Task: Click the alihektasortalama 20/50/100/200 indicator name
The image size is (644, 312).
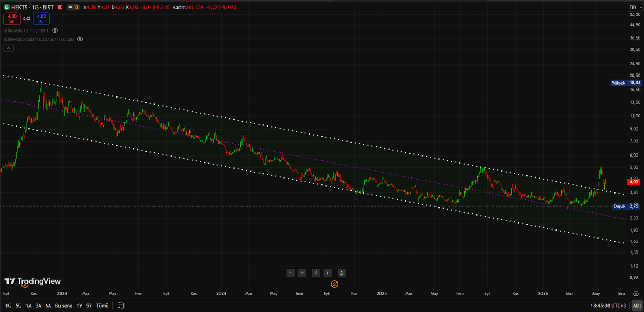Action: [x=39, y=39]
